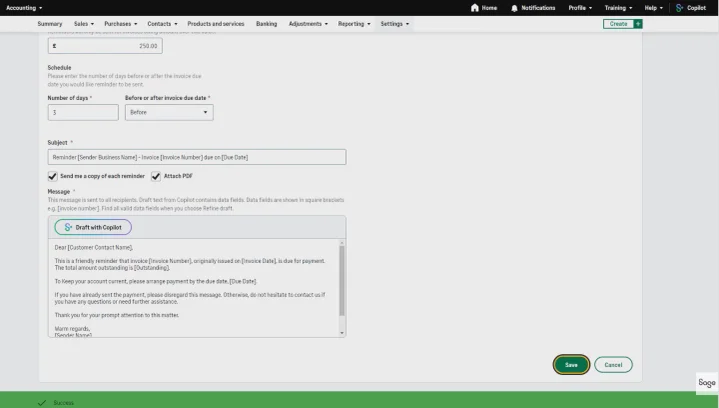Viewport: 719px width, 408px height.
Task: Launch Copilot from the top bar
Action: (x=691, y=8)
